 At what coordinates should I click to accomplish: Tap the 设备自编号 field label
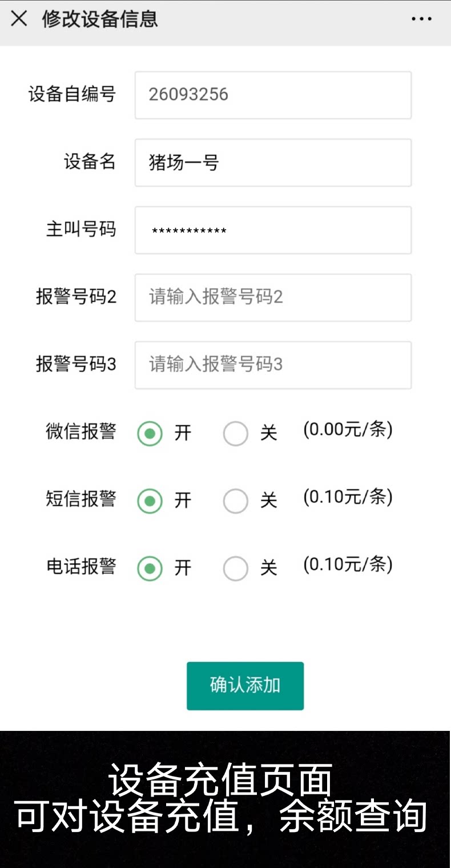(x=72, y=94)
